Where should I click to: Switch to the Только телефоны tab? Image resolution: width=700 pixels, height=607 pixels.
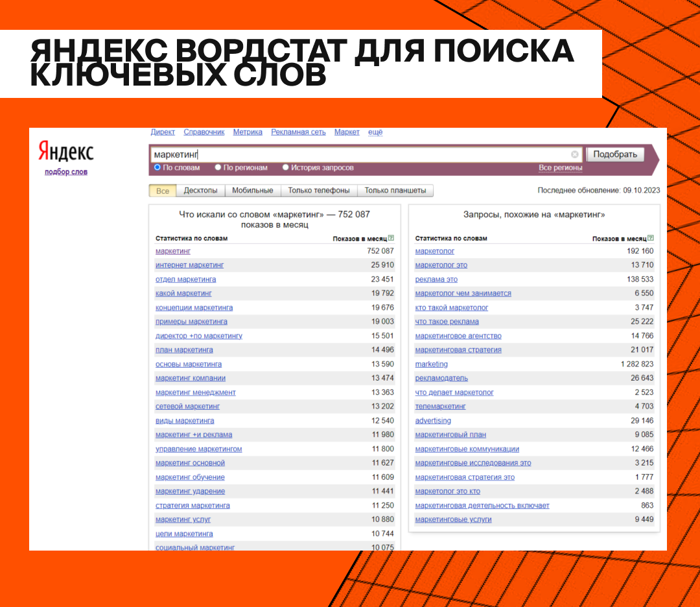(319, 191)
